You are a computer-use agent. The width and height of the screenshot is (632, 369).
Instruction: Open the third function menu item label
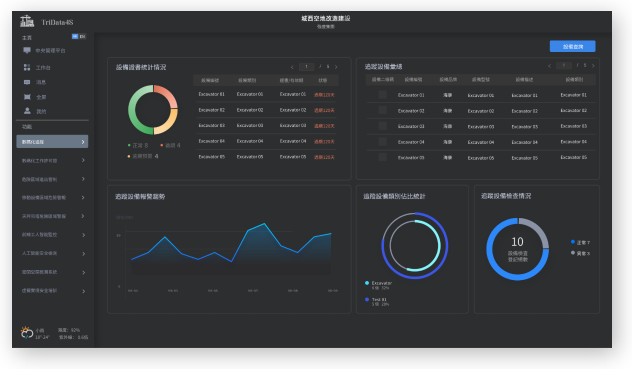(40, 179)
